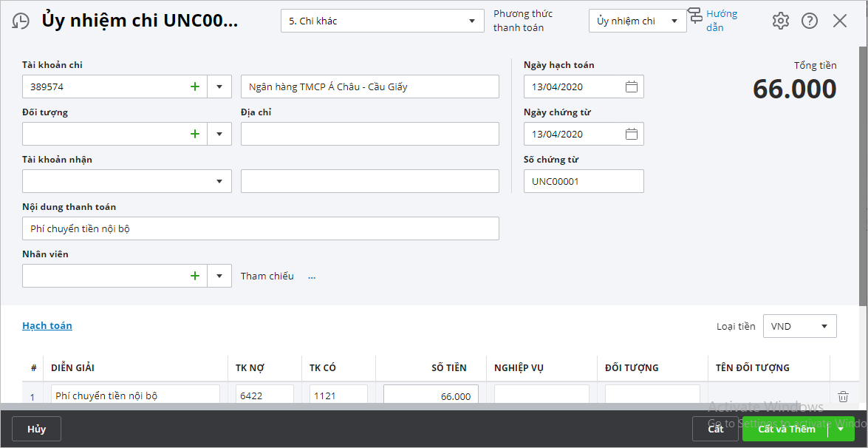Open the Ủy nhiệm chi payment method dropdown
This screenshot has height=448, width=868.
(x=674, y=21)
